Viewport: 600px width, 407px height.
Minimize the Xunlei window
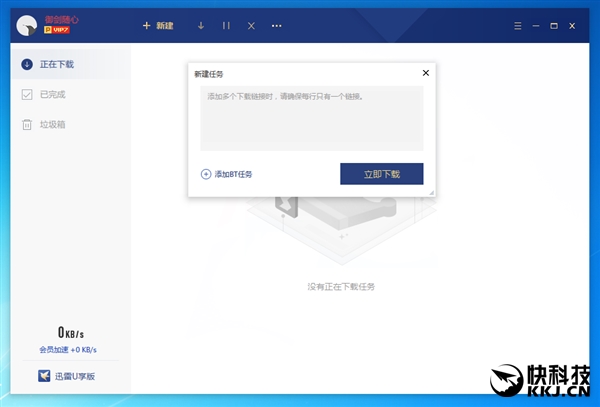536,26
